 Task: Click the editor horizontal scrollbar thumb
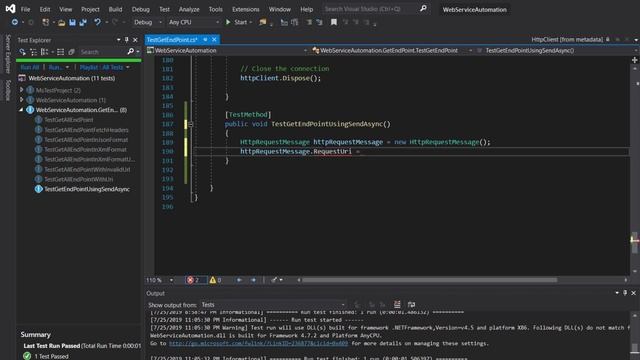429,280
